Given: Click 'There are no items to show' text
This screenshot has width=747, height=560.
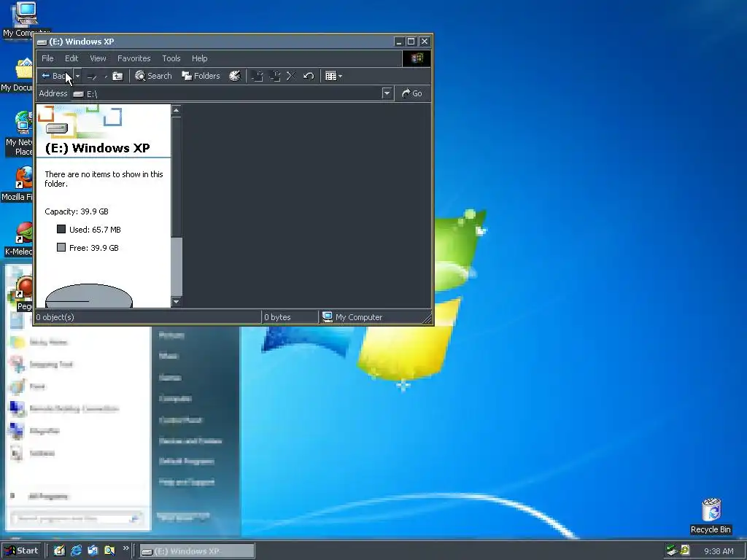Looking at the screenshot, I should click(x=104, y=179).
